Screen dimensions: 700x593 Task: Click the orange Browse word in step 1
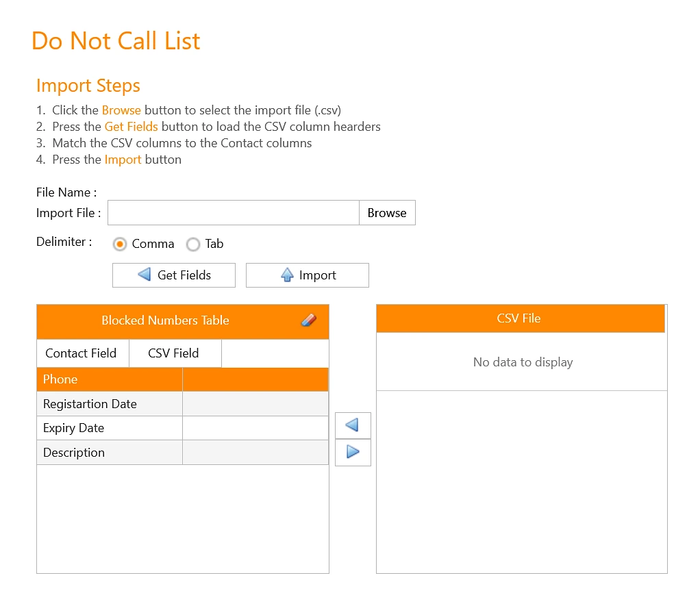pos(121,110)
